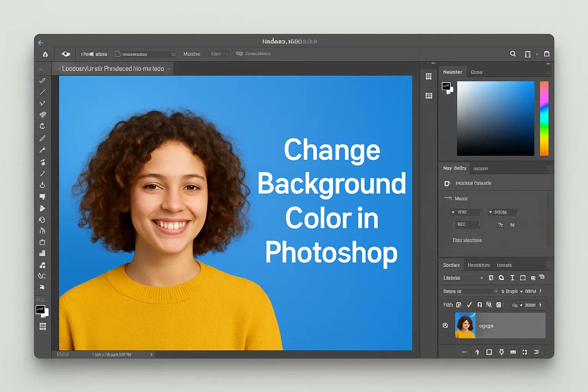The height and width of the screenshot is (392, 588).
Task: Click the rainbow hue slider strip
Action: tap(544, 119)
